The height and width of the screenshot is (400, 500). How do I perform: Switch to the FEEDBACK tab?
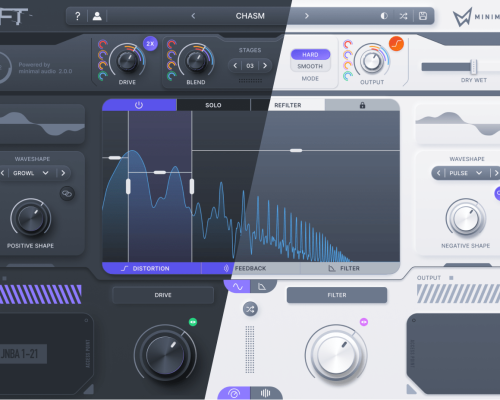coord(250,268)
